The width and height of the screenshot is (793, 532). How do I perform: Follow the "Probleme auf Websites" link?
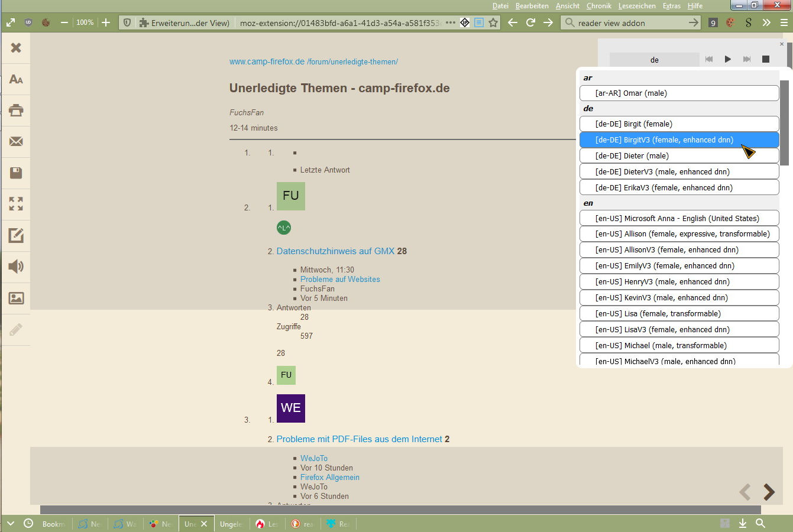[340, 279]
